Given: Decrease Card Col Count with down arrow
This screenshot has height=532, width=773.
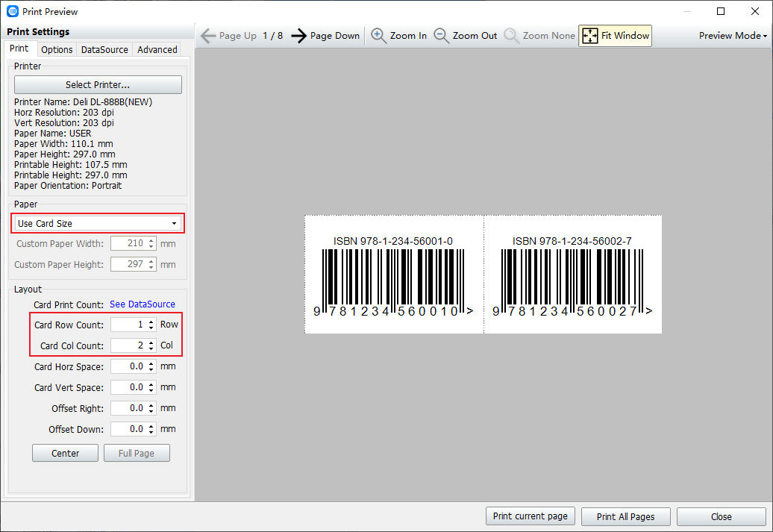Looking at the screenshot, I should tap(151, 348).
